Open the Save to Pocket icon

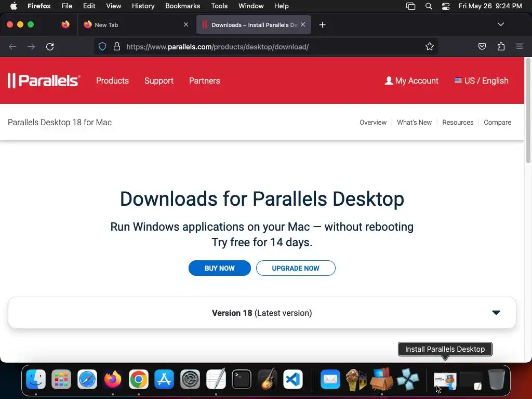click(482, 46)
